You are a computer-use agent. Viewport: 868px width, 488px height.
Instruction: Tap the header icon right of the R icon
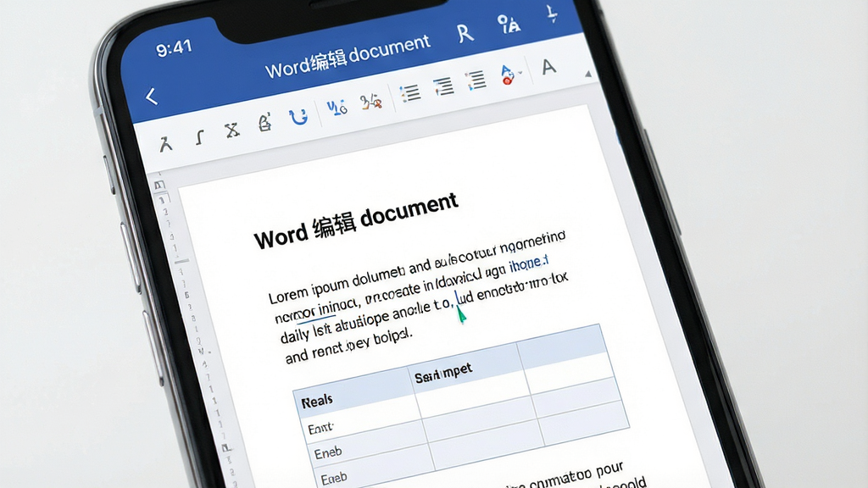(x=509, y=24)
